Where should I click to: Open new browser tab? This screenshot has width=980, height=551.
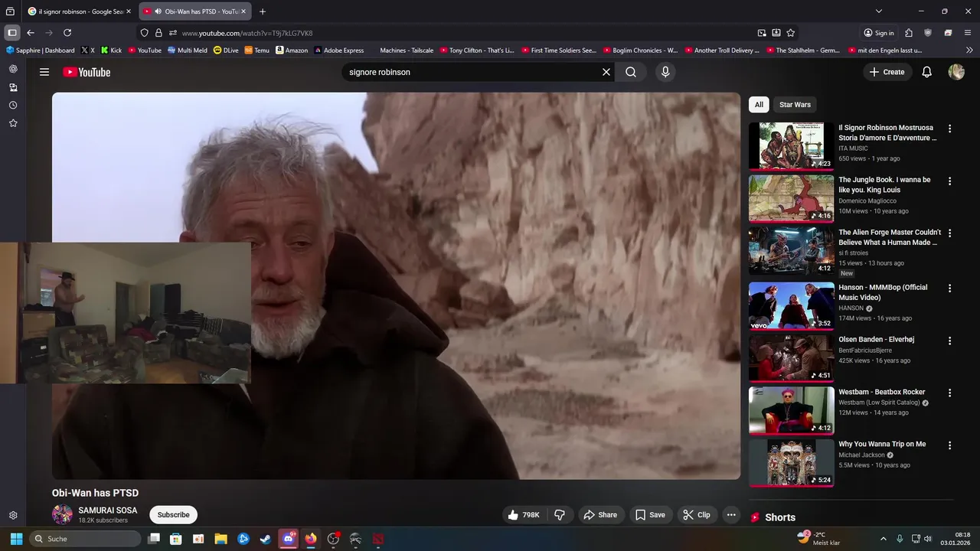click(x=263, y=11)
